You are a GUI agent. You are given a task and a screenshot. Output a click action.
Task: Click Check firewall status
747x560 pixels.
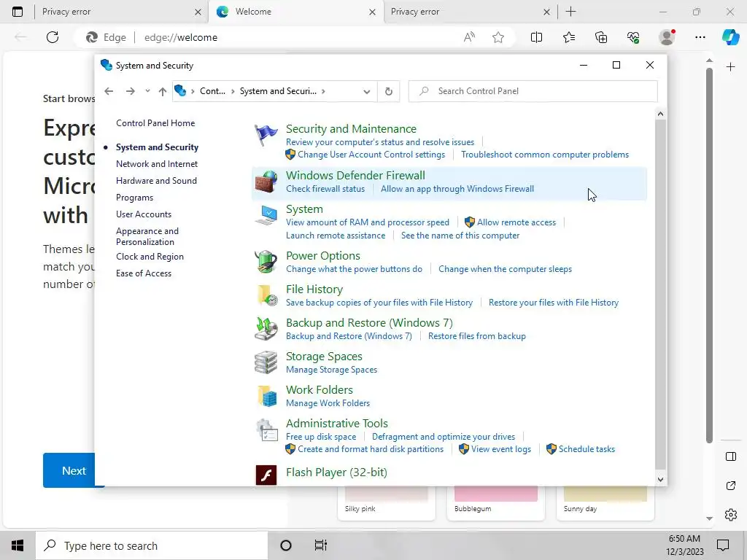[325, 189]
